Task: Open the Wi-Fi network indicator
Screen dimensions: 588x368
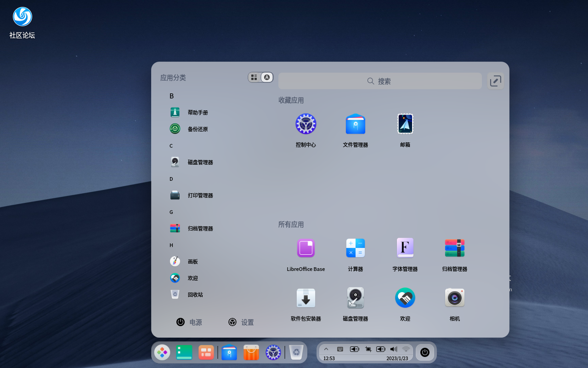Action: pos(405,349)
